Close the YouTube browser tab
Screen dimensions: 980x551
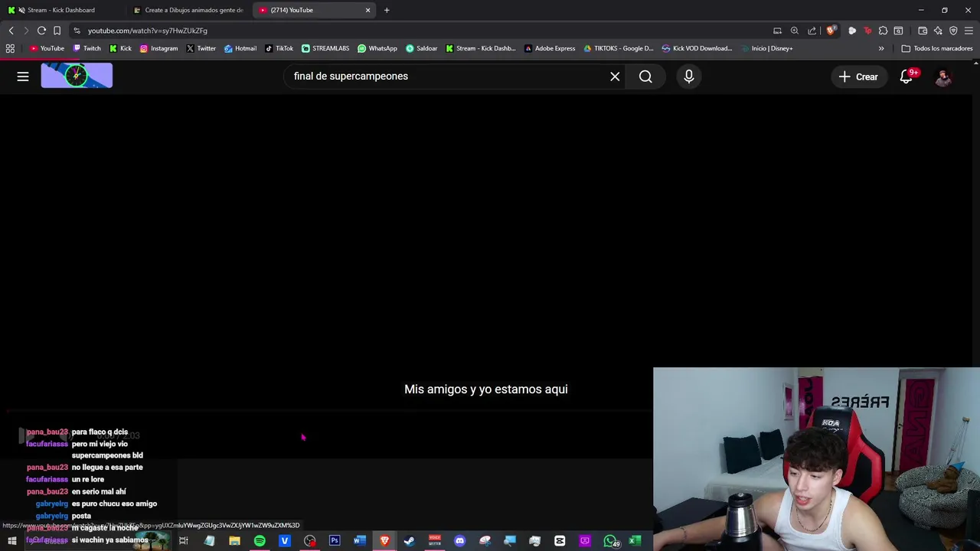click(367, 10)
